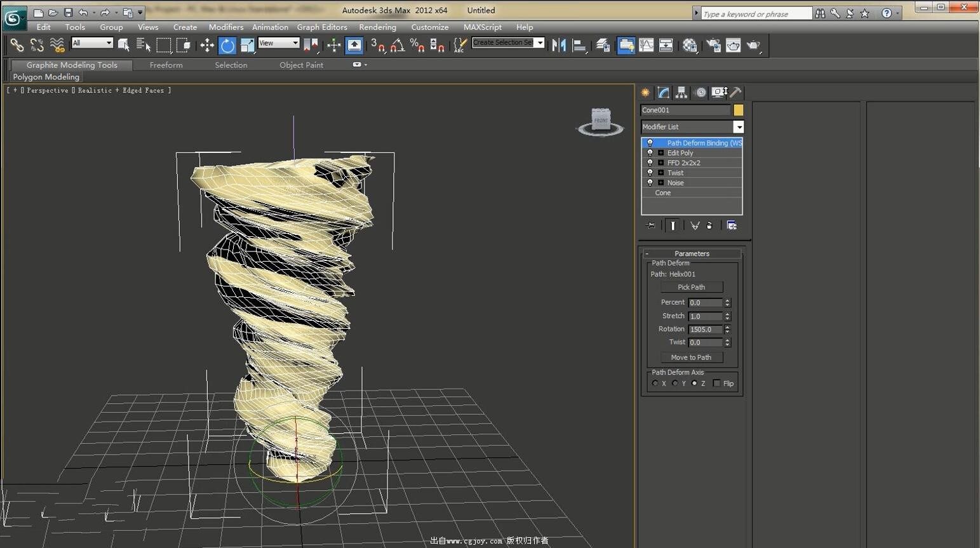980x548 pixels.
Task: Toggle the Spinner Snap icon
Action: [437, 45]
